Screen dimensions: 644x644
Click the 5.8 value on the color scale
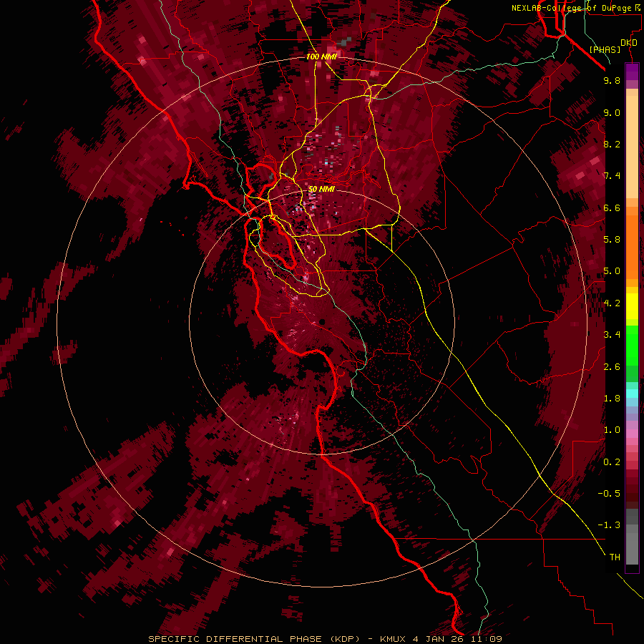pos(612,240)
